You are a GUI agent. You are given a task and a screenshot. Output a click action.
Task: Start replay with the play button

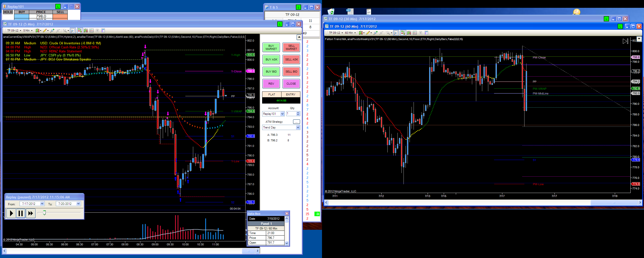coord(11,214)
